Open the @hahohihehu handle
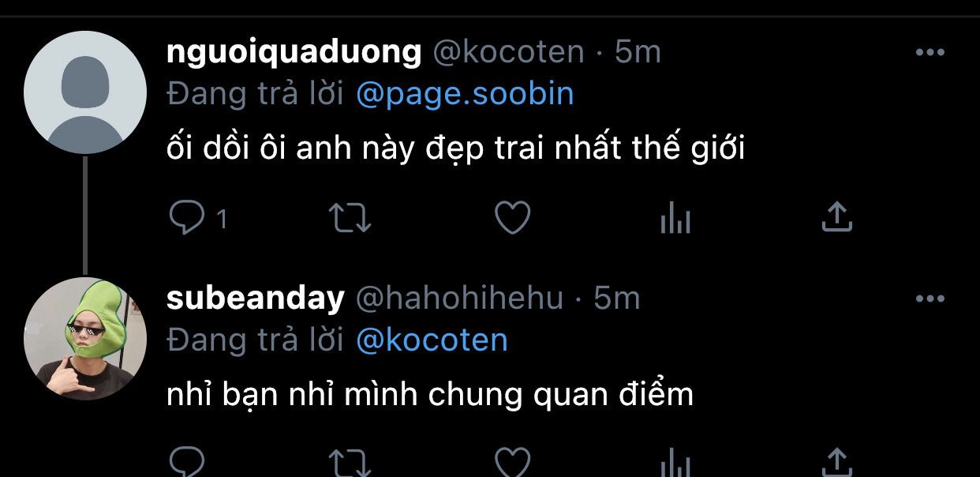The width and height of the screenshot is (980, 477). tap(460, 299)
